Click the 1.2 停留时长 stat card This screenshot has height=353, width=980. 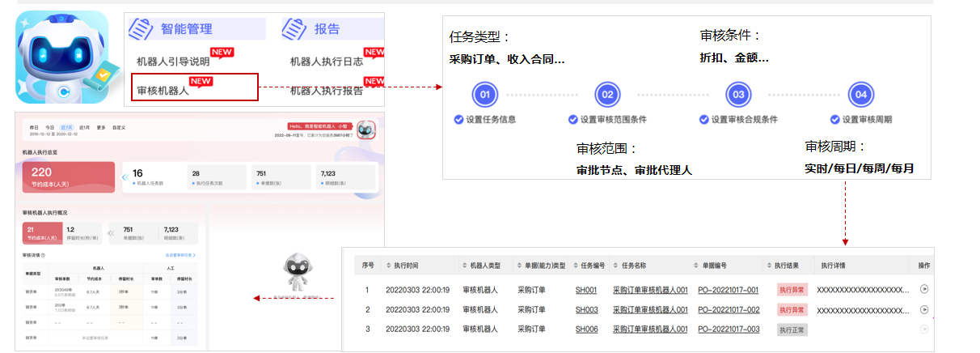pos(83,233)
